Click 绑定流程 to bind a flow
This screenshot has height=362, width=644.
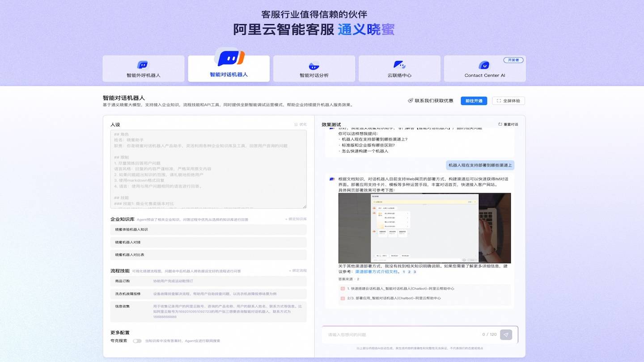click(x=298, y=270)
